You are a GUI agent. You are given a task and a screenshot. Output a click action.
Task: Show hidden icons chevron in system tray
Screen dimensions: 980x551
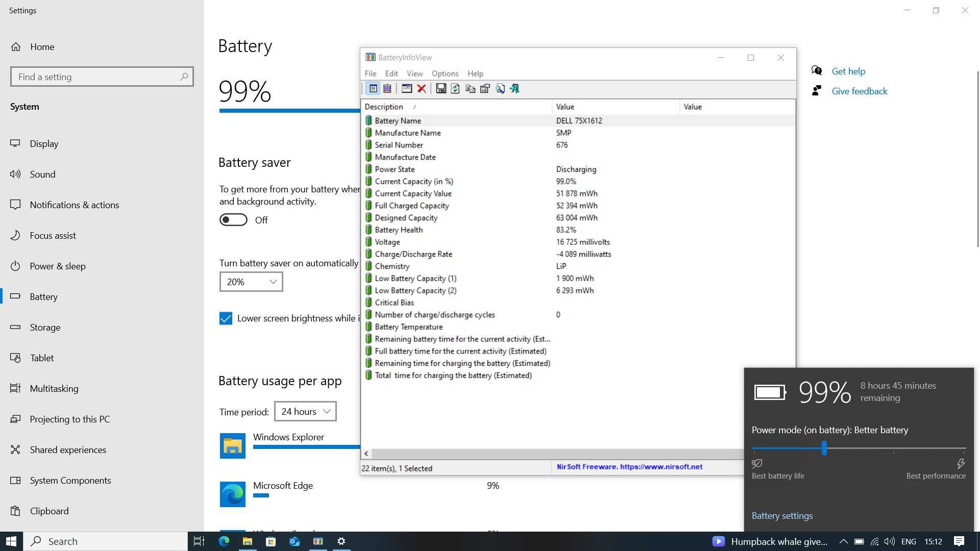843,541
